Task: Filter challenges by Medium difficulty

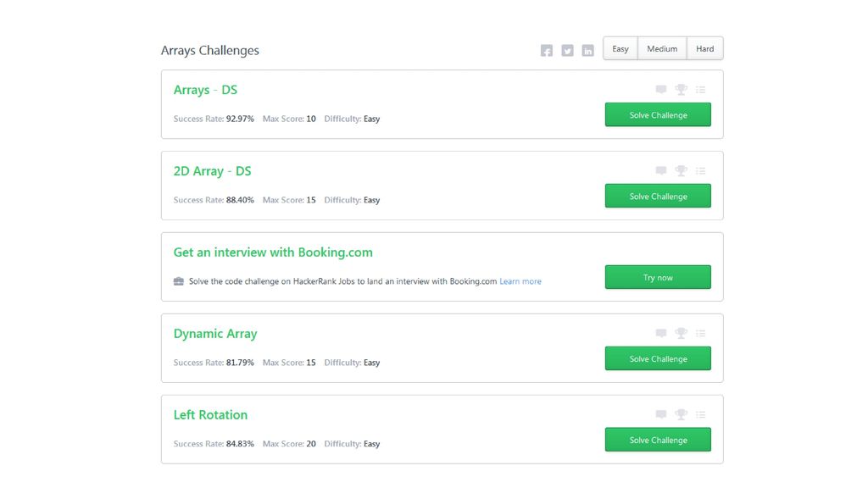Action: click(x=662, y=48)
